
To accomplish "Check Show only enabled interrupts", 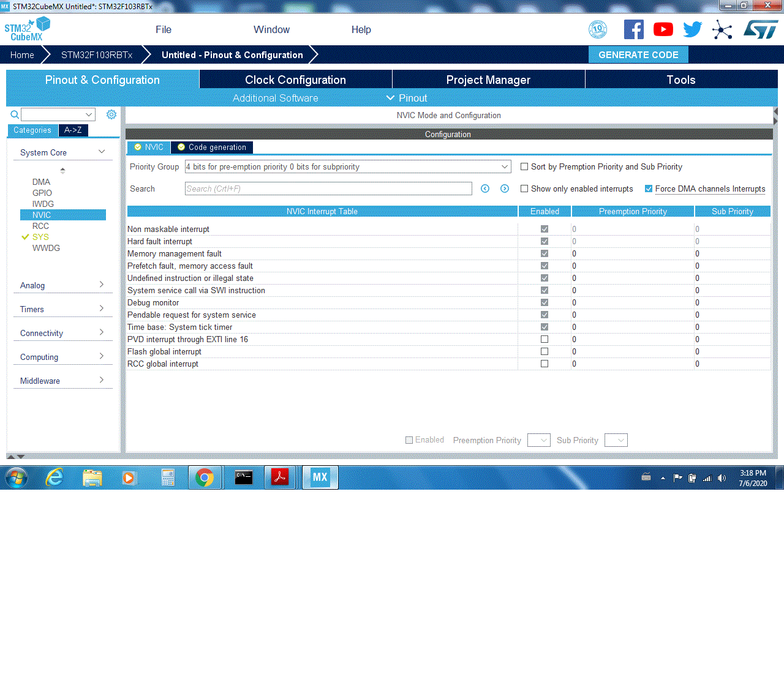I will pos(524,189).
